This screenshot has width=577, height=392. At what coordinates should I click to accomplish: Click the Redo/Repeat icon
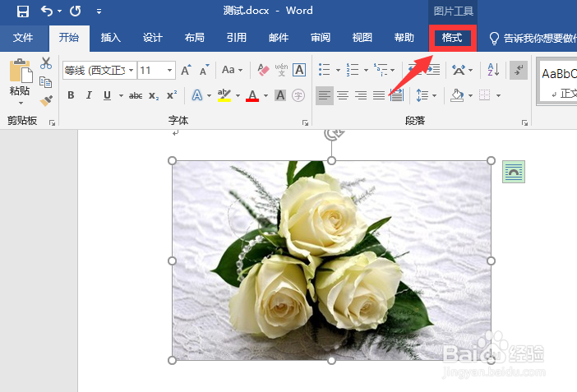[x=76, y=11]
